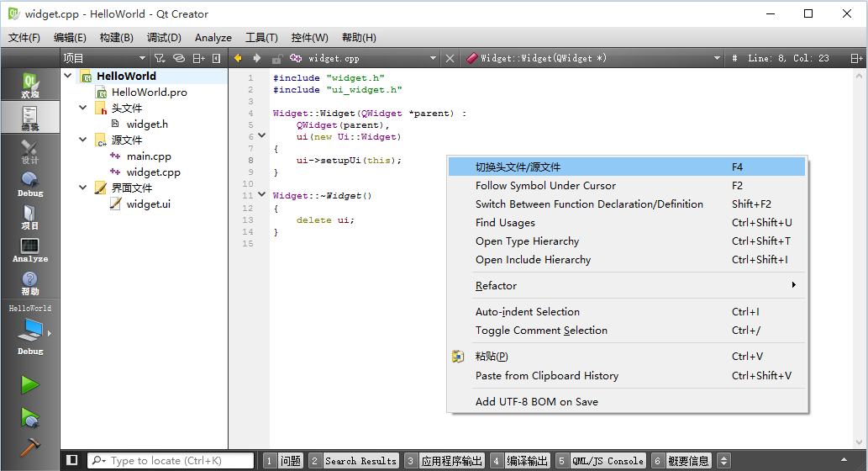Open the Welcome (欢迎) mode
Viewport: 868px width, 471px height.
tap(30, 85)
